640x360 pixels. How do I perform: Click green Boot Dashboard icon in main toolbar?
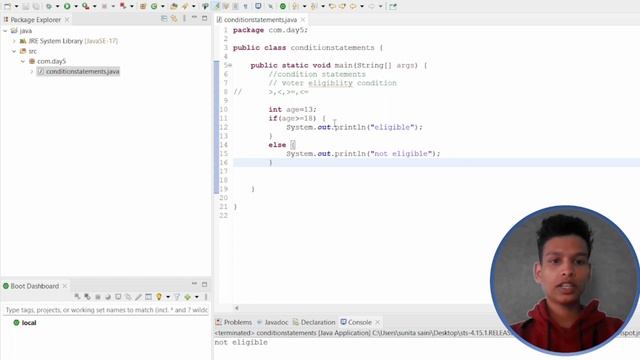[282, 6]
